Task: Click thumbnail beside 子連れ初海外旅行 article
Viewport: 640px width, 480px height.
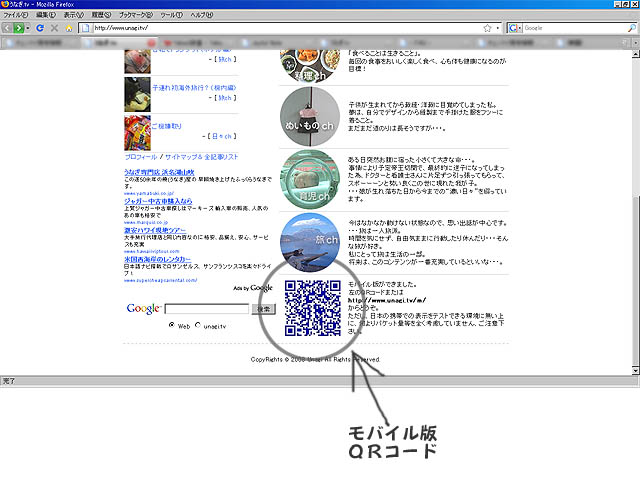Action: click(x=138, y=95)
